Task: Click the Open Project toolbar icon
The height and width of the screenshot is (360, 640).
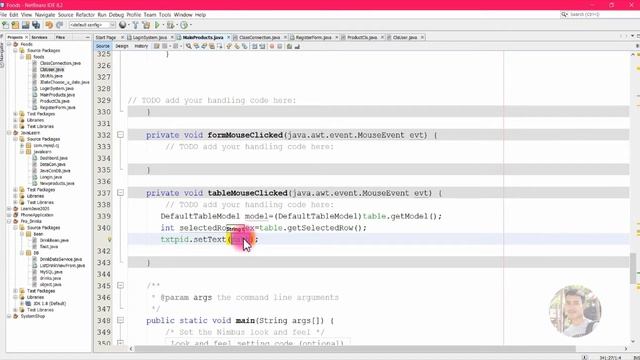Action: (25, 25)
